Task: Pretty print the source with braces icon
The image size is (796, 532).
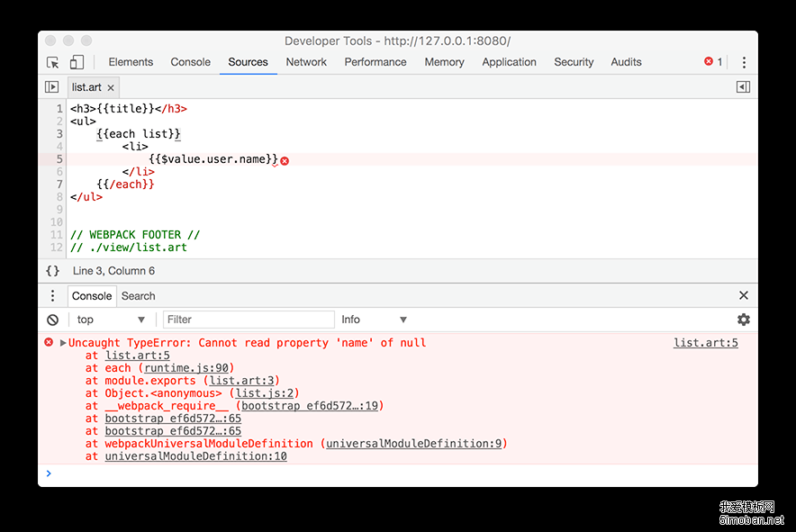Action: (x=53, y=271)
